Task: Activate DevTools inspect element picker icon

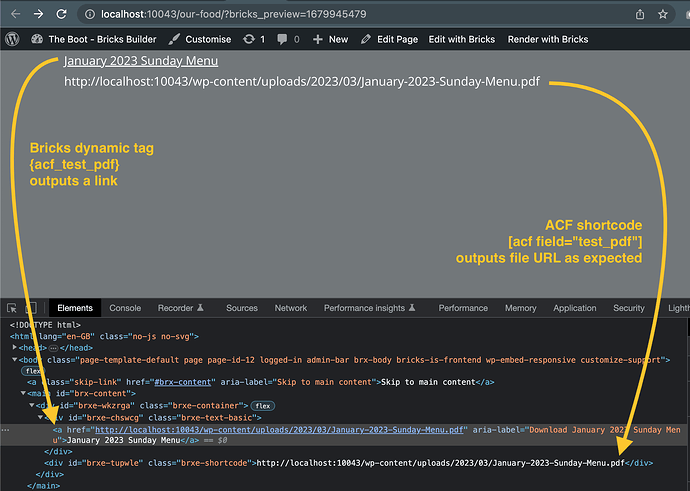Action: pyautogui.click(x=12, y=308)
